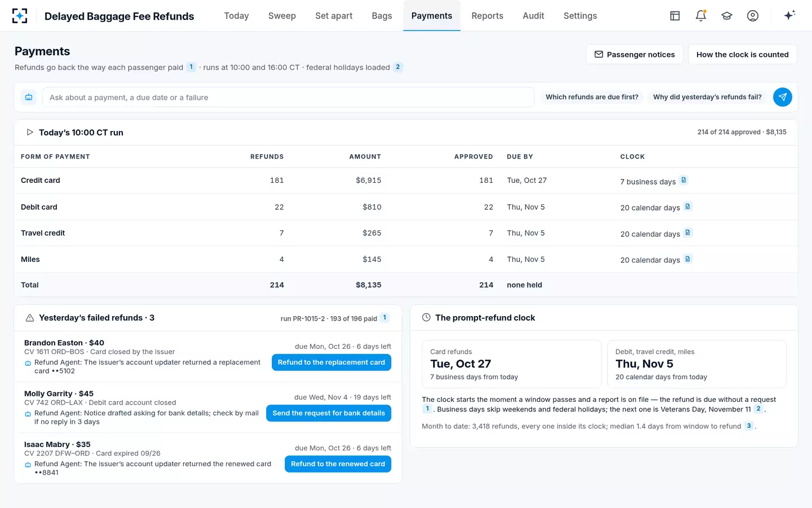Viewport: 812px width, 508px height.
Task: Open the sparkle assistant icon
Action: (x=789, y=15)
